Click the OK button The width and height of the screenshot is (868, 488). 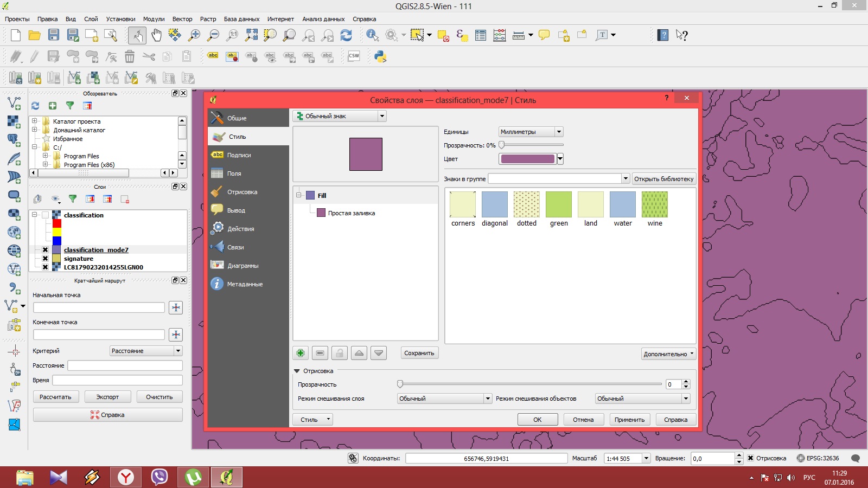point(538,420)
